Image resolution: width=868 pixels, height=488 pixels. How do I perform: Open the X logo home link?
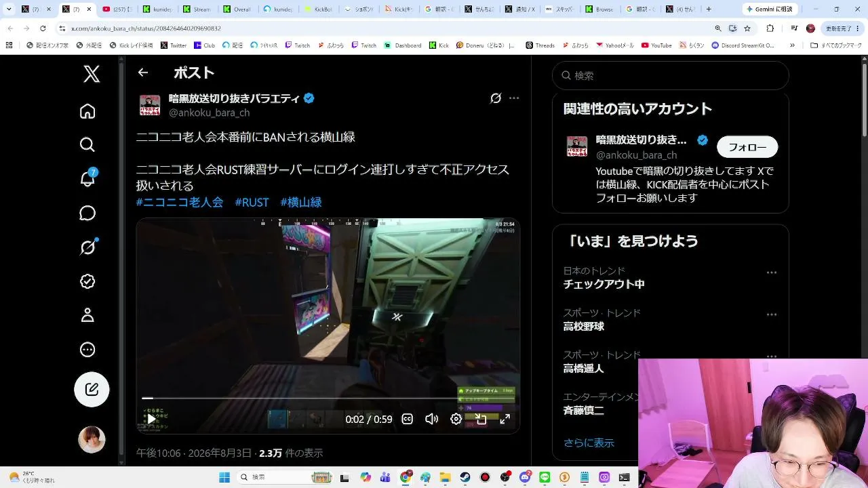92,73
